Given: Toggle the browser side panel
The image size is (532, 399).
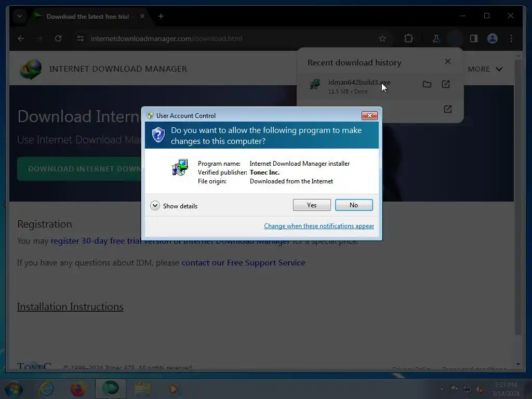Looking at the screenshot, I should [474, 38].
